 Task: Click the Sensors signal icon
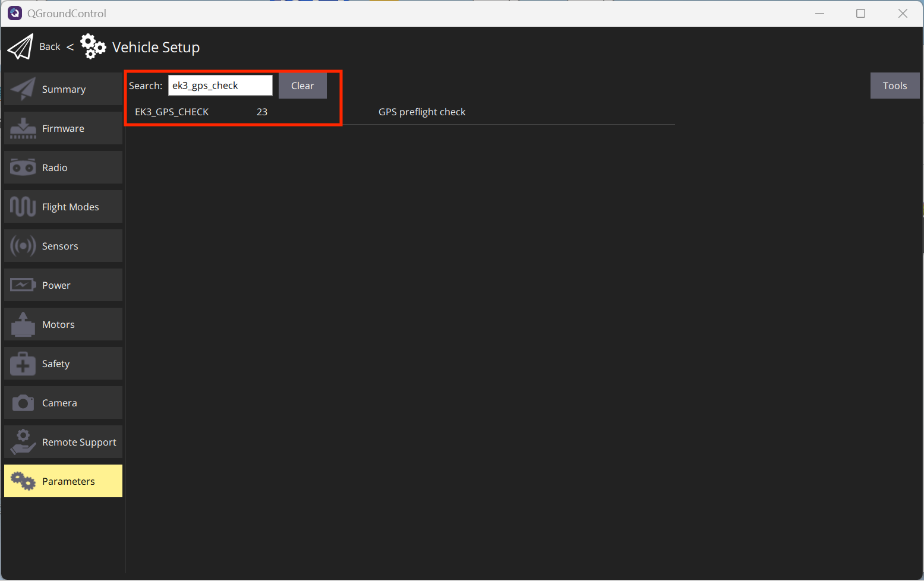[x=23, y=246]
